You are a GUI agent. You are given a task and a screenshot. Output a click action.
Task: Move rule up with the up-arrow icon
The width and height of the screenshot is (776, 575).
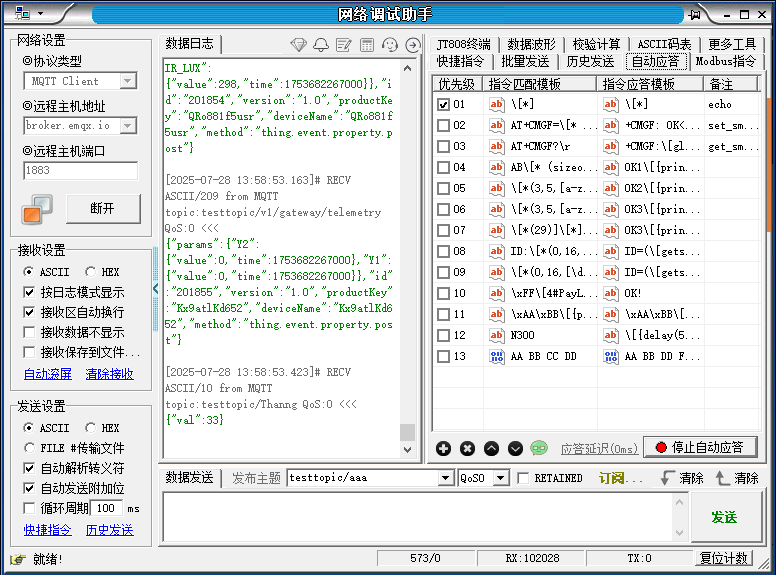[x=491, y=448]
